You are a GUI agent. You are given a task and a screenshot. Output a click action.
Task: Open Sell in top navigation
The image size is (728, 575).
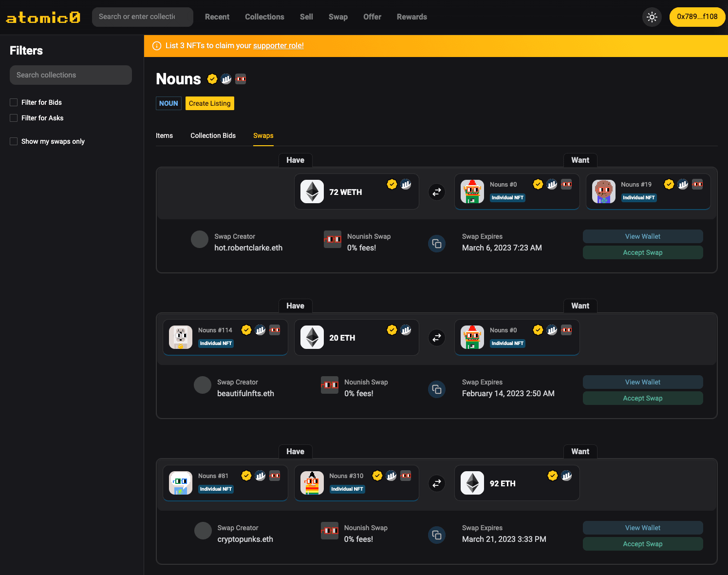click(x=306, y=17)
